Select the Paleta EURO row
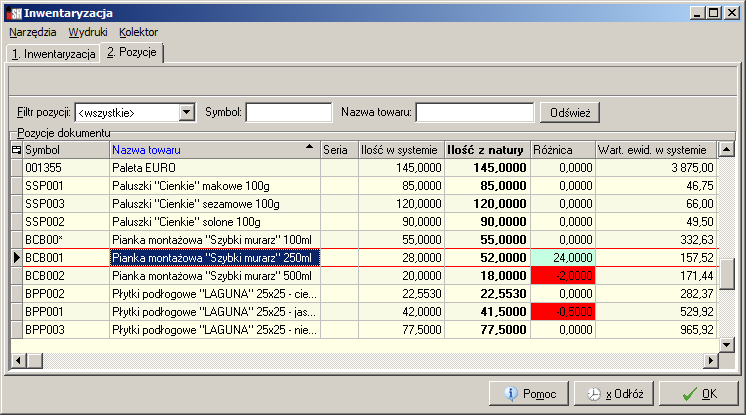The width and height of the screenshot is (746, 415). (364, 168)
